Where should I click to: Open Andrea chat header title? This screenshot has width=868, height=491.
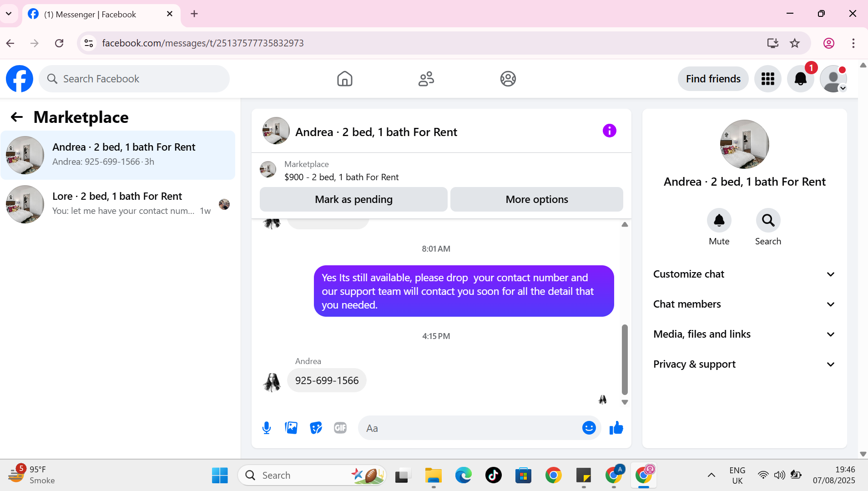[x=376, y=132]
